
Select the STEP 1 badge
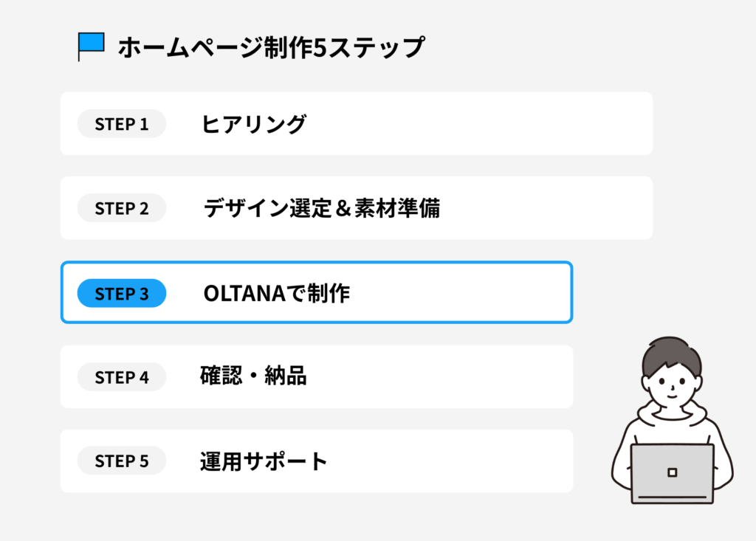click(x=122, y=124)
